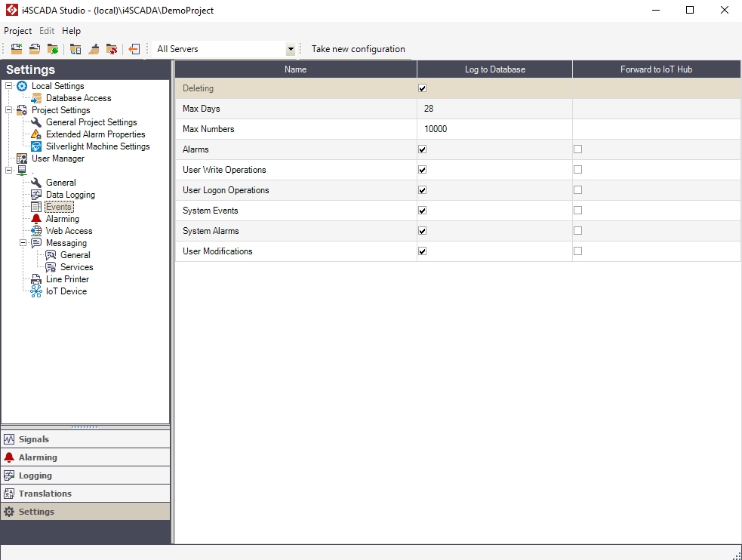
Task: Enable IoT Hub forwarding for User Modifications
Action: tap(578, 251)
